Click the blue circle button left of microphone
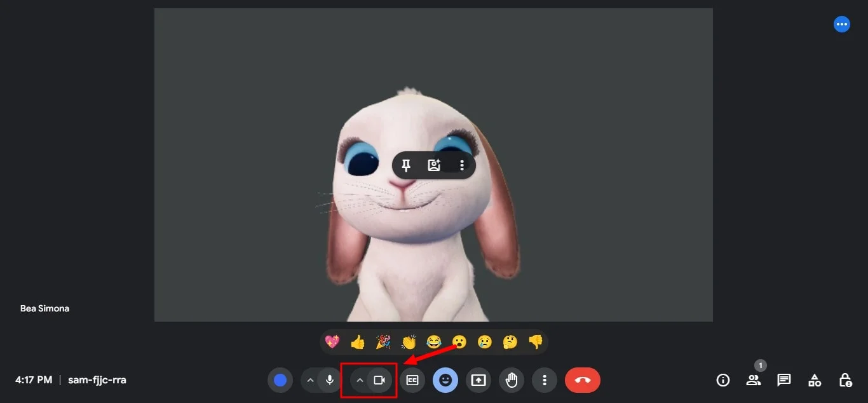The width and height of the screenshot is (868, 403). click(280, 381)
